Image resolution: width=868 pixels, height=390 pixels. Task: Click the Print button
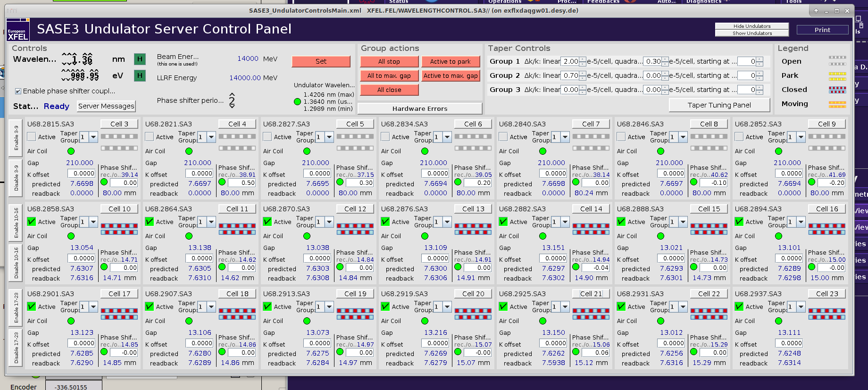(822, 30)
